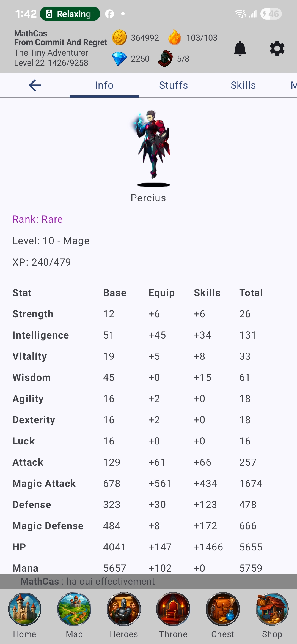Open chat bar showing MathCas message
The image size is (297, 644).
[x=148, y=581]
